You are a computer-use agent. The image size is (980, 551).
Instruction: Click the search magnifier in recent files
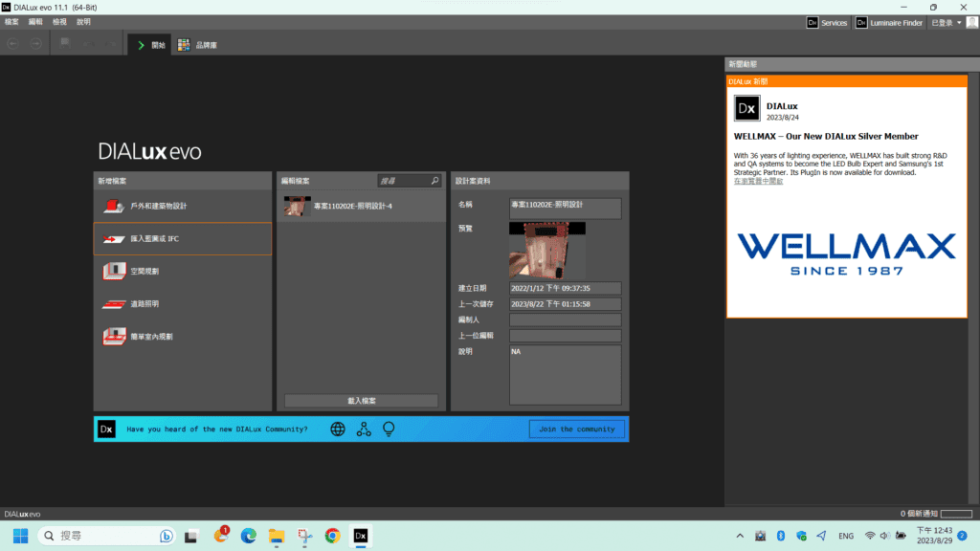(x=435, y=181)
